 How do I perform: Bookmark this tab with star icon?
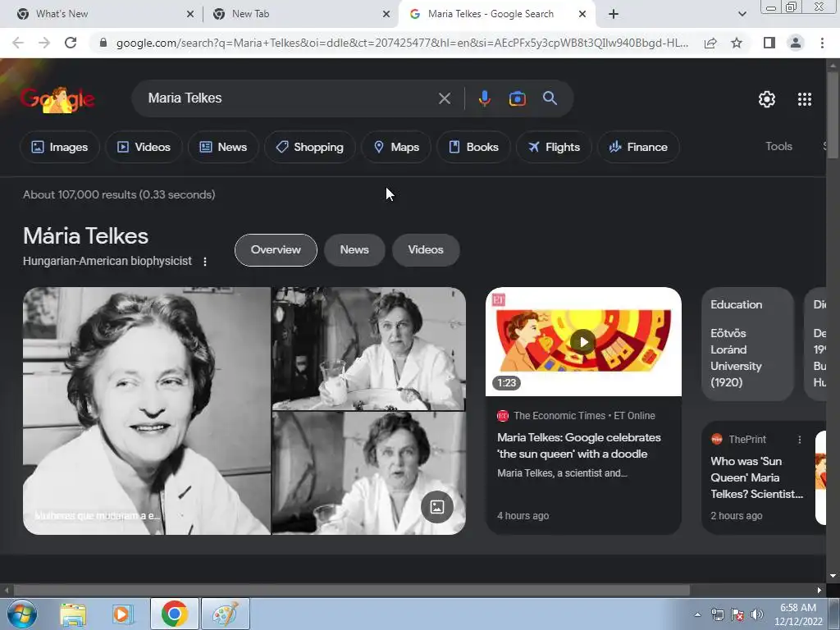click(737, 43)
